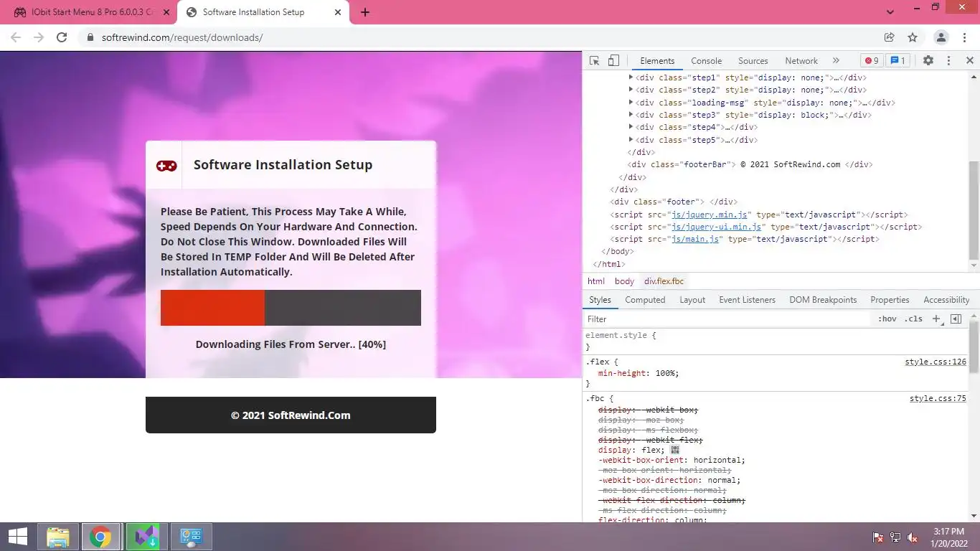Open the Chrome profile avatar
The height and width of the screenshot is (551, 980).
pos(941,37)
